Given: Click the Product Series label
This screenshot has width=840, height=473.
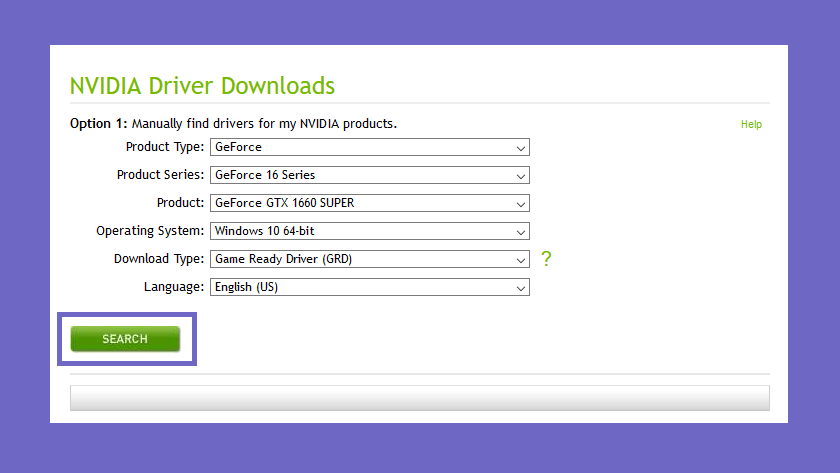Looking at the screenshot, I should (x=161, y=175).
